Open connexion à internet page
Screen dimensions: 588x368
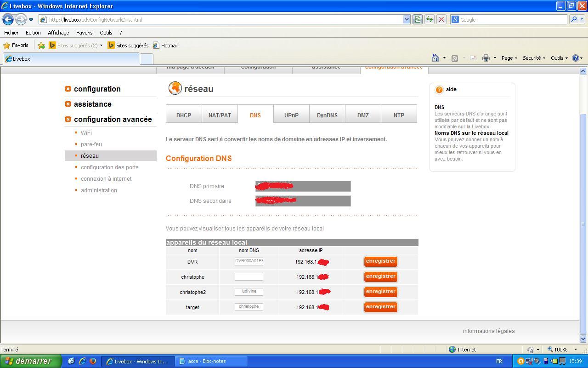pyautogui.click(x=106, y=178)
